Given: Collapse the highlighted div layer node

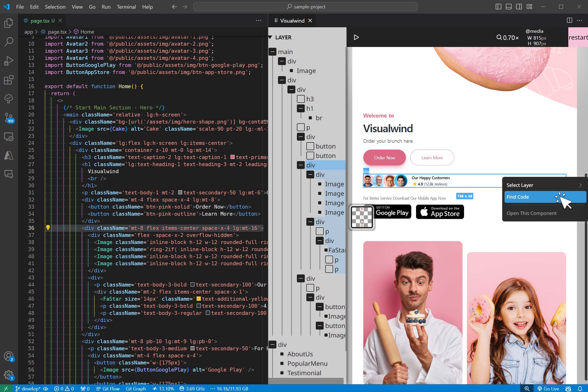Looking at the screenshot, I should point(301,165).
